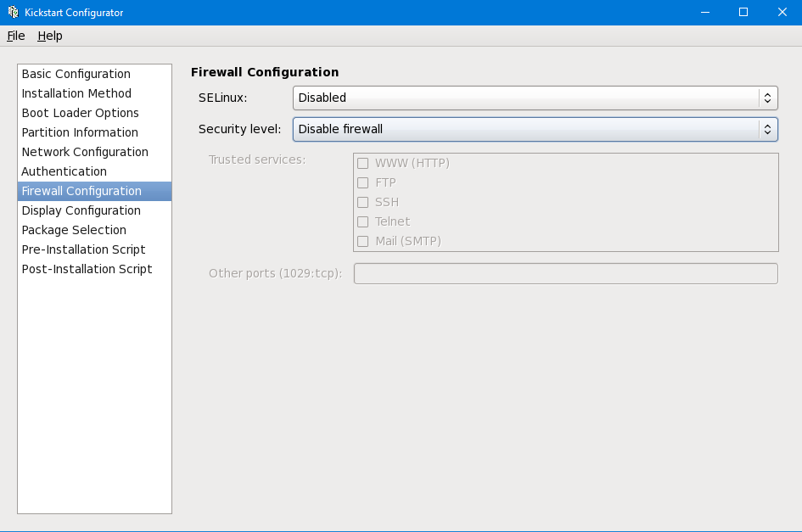Open the File menu
802x532 pixels.
(15, 36)
